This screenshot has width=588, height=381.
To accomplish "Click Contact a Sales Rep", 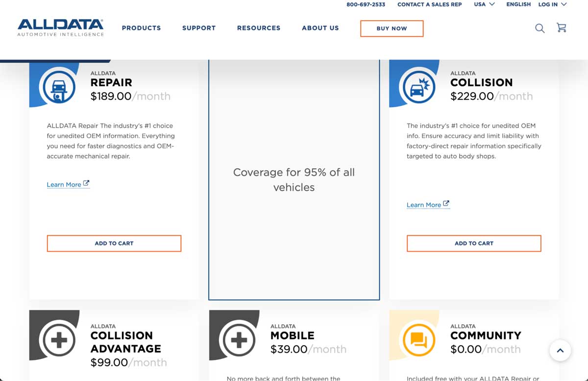I will [429, 4].
